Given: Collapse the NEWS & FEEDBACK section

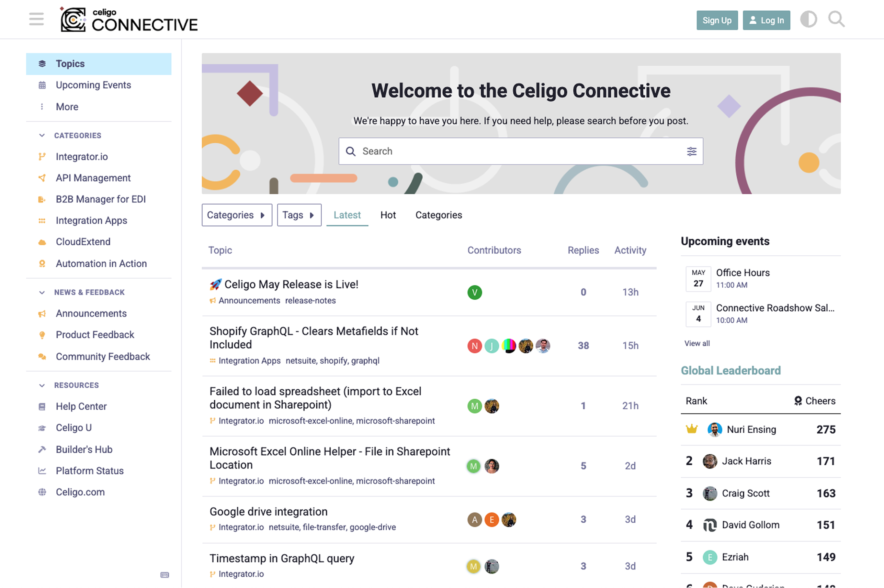Looking at the screenshot, I should pos(42,292).
